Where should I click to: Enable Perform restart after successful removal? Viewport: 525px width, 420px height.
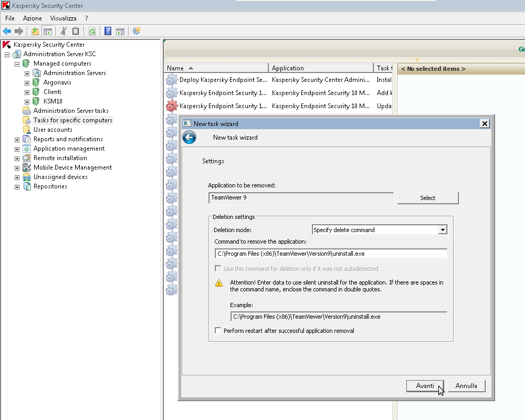(x=218, y=331)
